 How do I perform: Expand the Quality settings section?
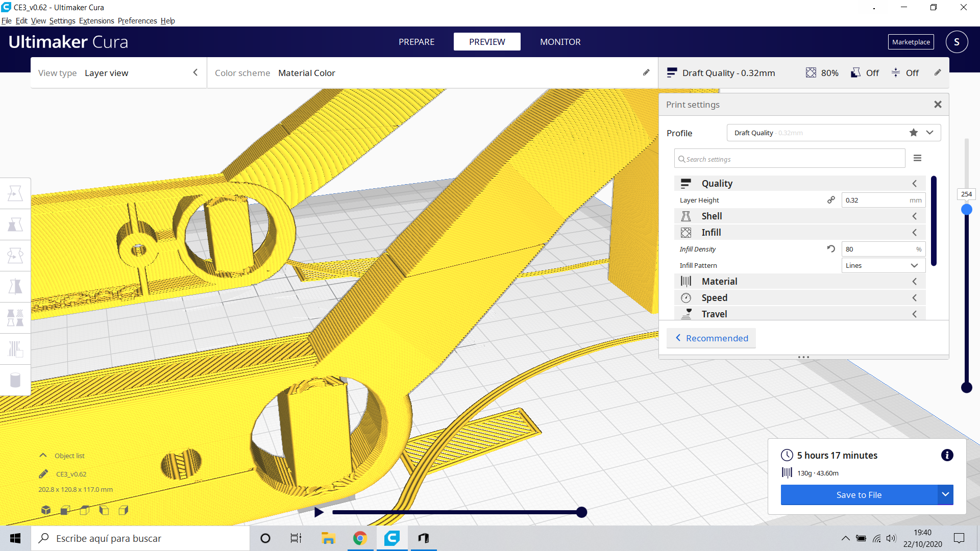(x=800, y=183)
